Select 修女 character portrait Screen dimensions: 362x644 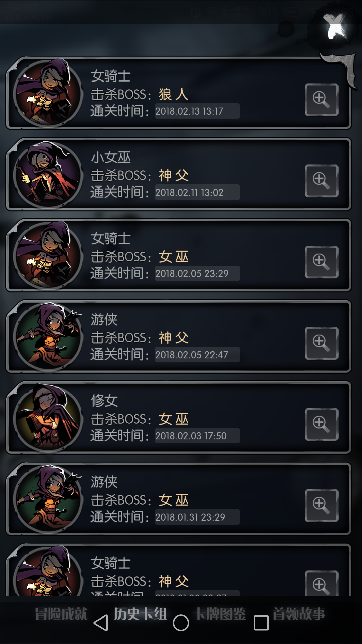point(48,418)
